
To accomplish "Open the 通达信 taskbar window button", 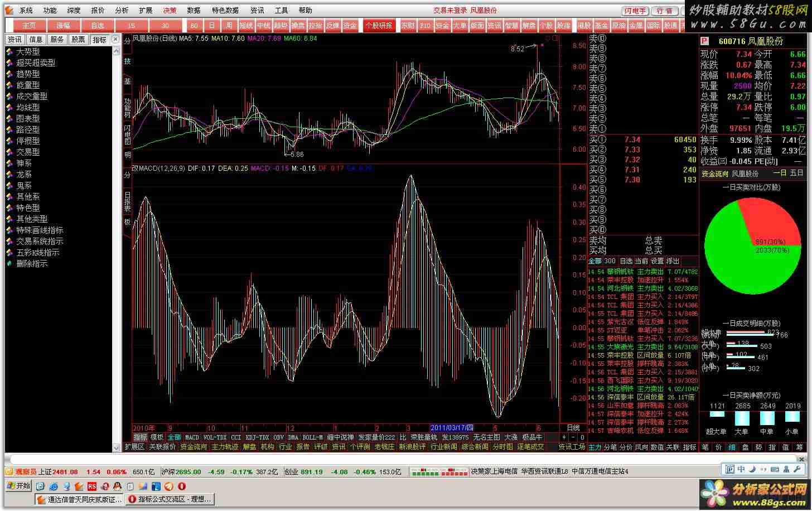I will [x=80, y=499].
